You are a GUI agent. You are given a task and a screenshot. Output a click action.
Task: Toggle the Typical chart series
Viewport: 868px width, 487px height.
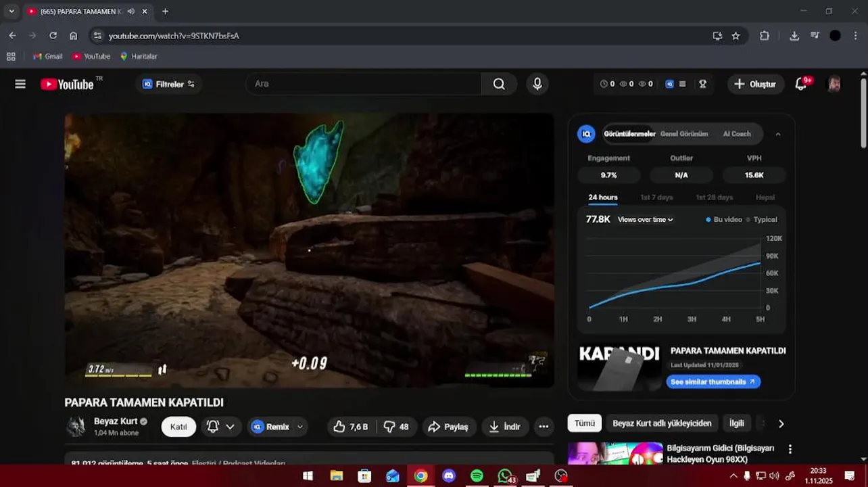(762, 220)
